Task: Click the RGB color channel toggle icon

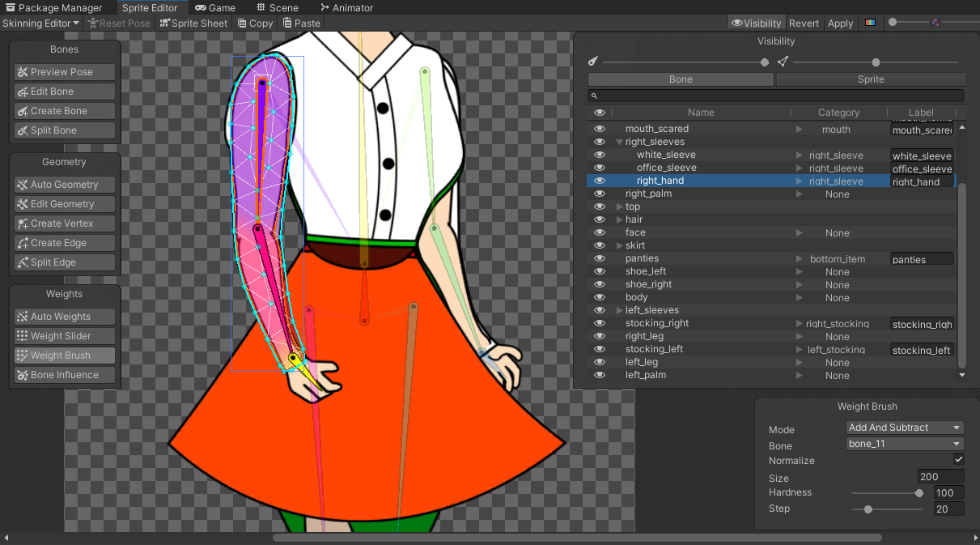Action: (x=870, y=23)
